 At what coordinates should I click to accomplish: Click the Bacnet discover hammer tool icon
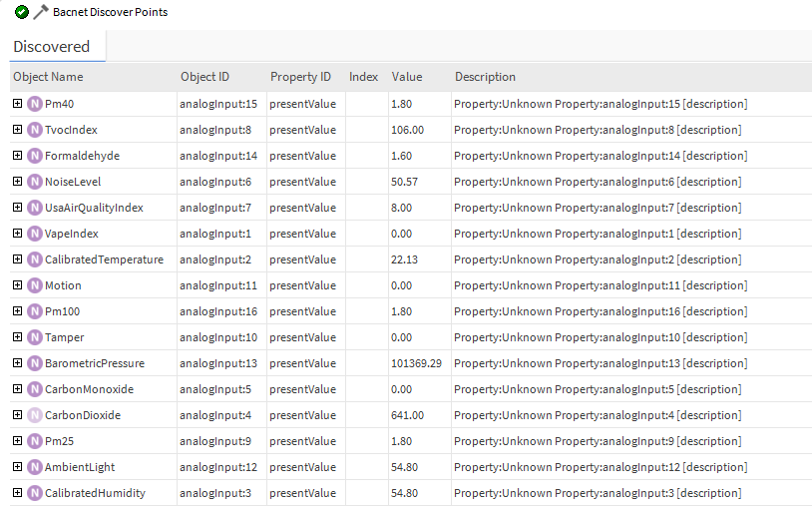pos(40,13)
